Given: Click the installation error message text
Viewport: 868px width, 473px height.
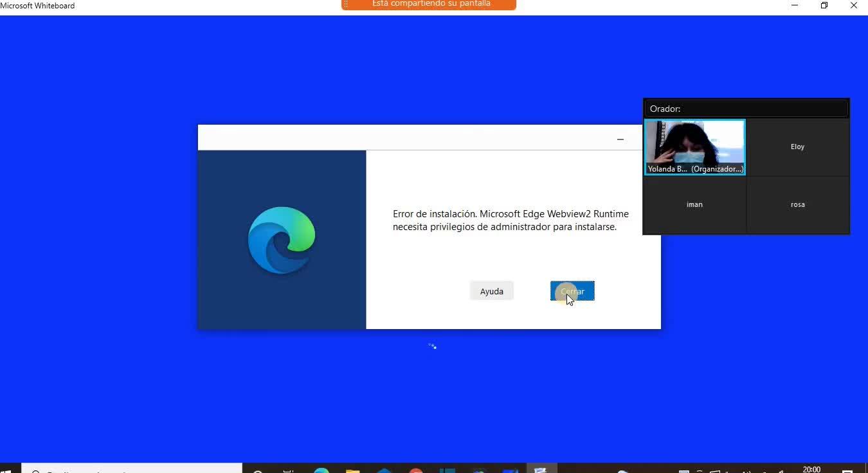Looking at the screenshot, I should pos(511,220).
